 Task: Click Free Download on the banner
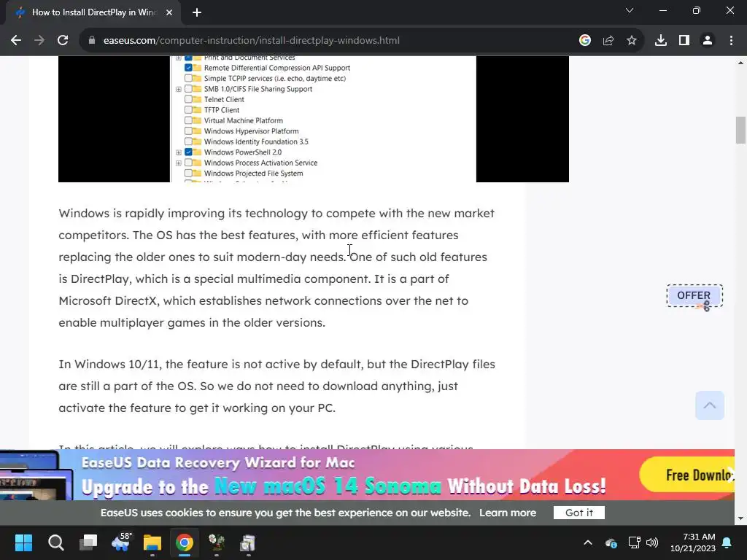coord(687,475)
